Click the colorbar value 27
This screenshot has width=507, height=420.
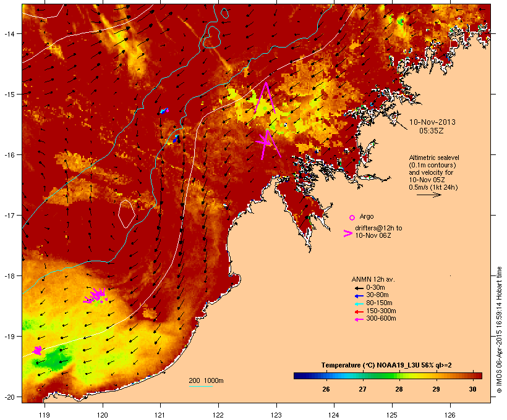pos(362,389)
